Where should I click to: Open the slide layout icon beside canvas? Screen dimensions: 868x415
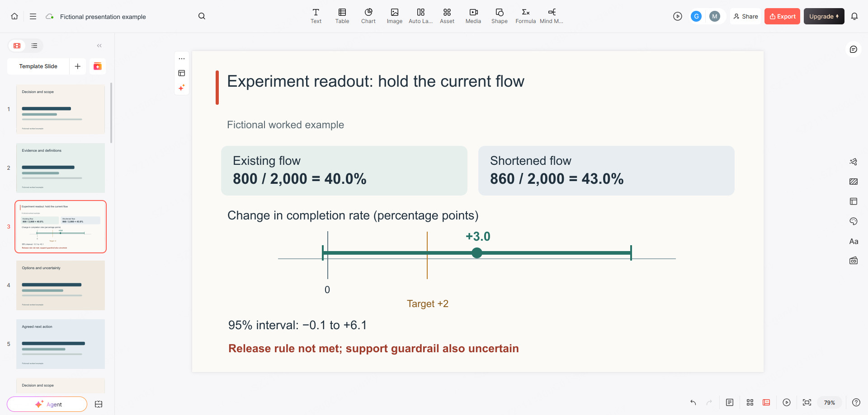click(182, 73)
